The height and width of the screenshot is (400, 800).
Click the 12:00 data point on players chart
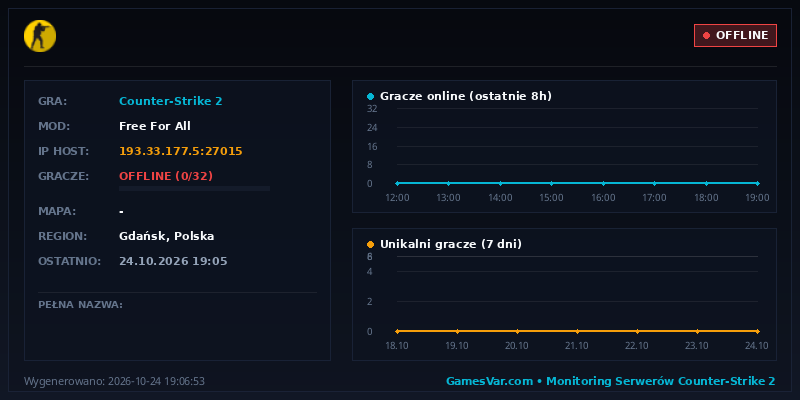pos(397,183)
